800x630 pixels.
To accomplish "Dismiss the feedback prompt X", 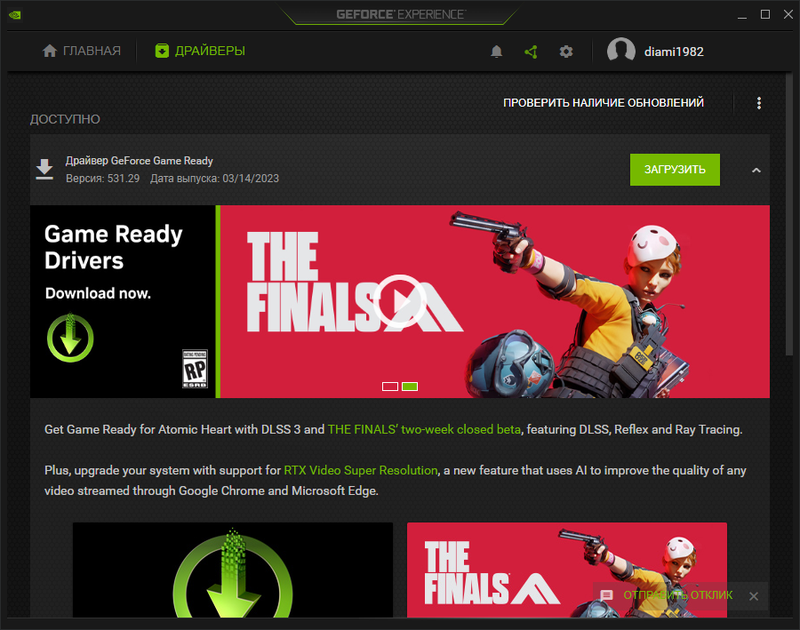I will pyautogui.click(x=754, y=596).
